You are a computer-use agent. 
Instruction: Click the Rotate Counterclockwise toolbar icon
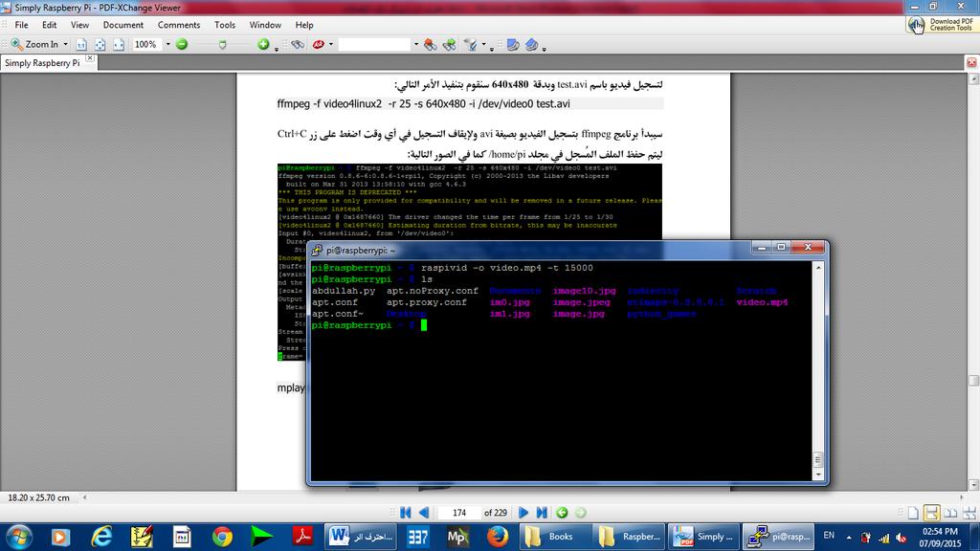click(513, 44)
